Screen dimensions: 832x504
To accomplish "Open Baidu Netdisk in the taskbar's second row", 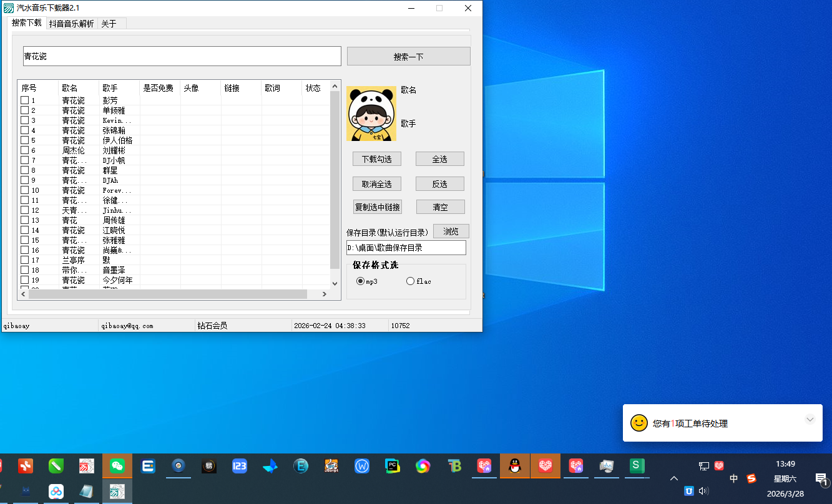I will (56, 492).
